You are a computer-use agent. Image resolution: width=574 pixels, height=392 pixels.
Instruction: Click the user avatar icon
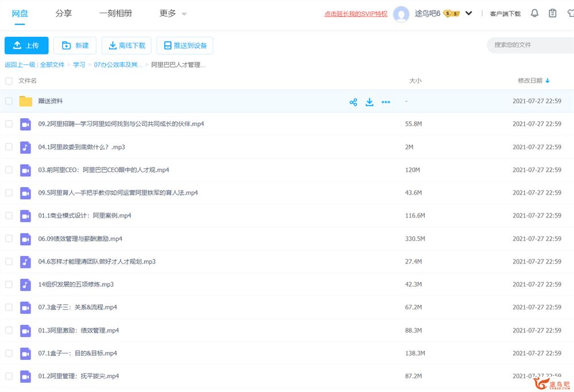coord(402,14)
